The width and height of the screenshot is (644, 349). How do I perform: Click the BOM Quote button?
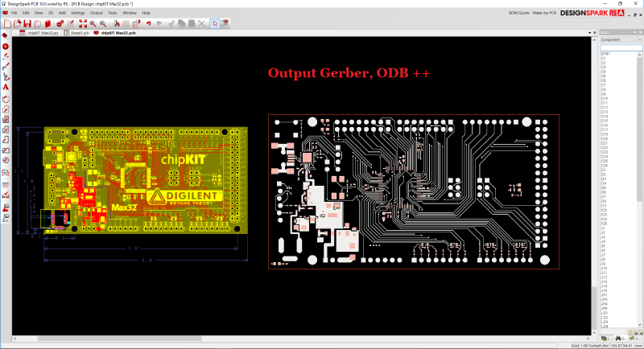(x=518, y=13)
